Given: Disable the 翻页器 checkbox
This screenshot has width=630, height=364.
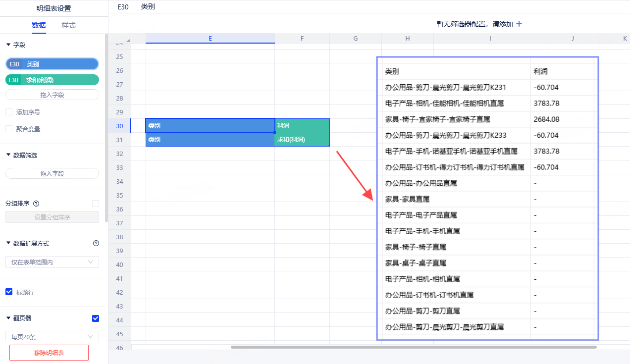Looking at the screenshot, I should tap(96, 318).
